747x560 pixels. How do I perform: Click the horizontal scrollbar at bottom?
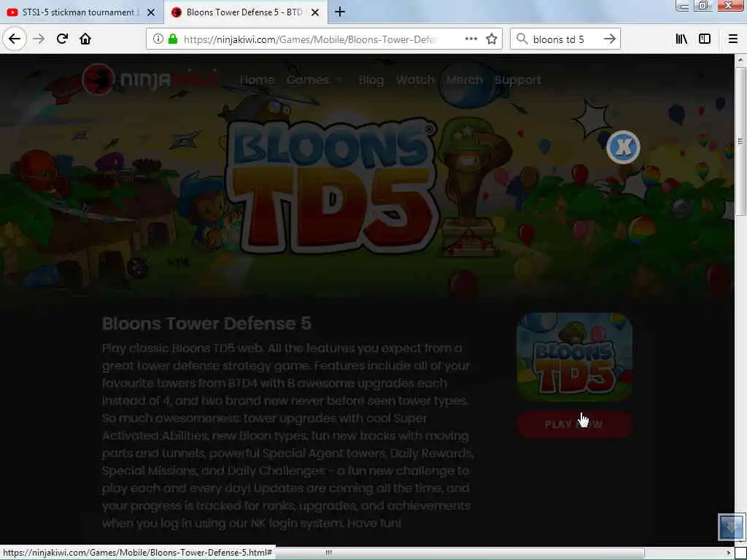[x=328, y=553]
